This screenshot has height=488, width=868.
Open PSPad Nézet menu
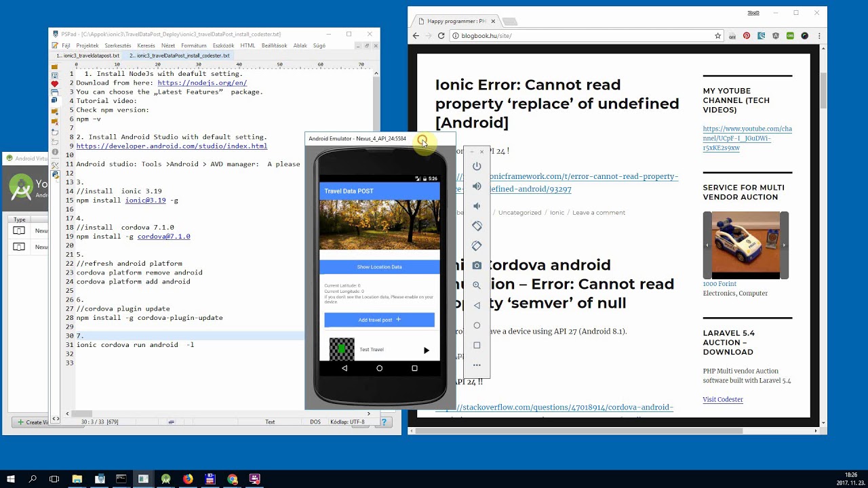[168, 45]
